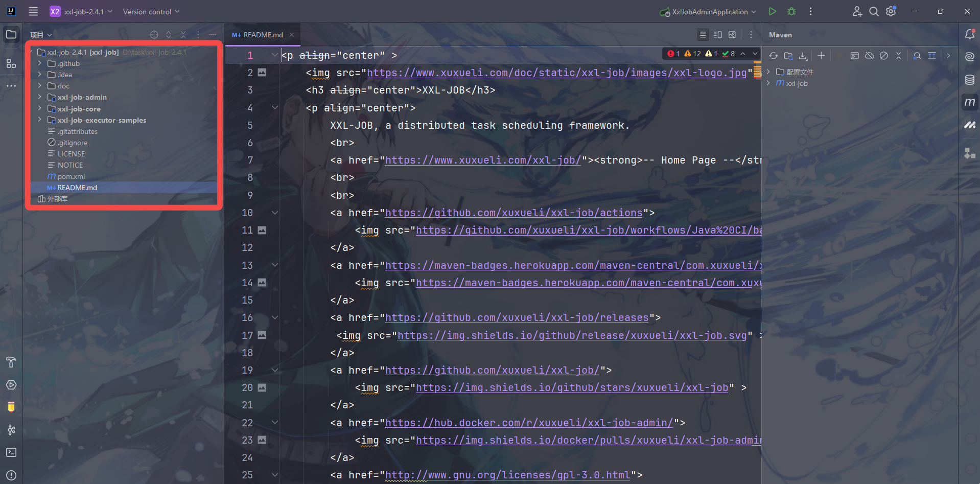Collapse the code fold on line 4
This screenshot has width=980, height=484.
click(275, 107)
